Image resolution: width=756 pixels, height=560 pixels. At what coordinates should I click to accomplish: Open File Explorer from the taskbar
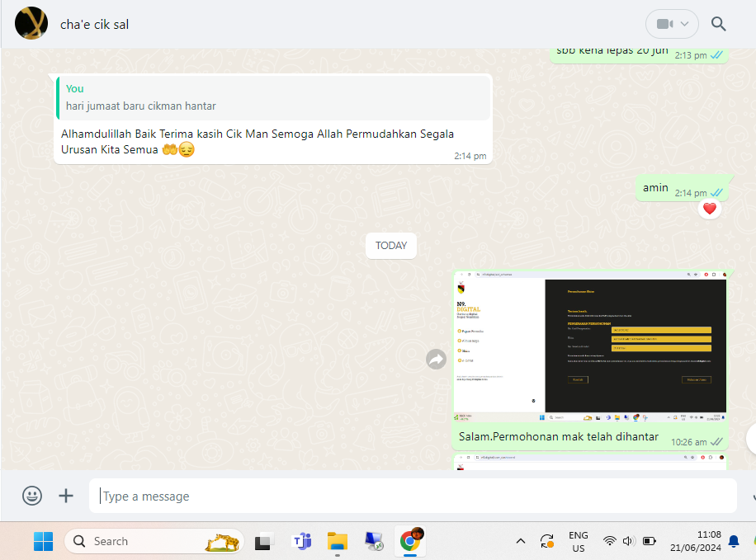click(x=338, y=541)
